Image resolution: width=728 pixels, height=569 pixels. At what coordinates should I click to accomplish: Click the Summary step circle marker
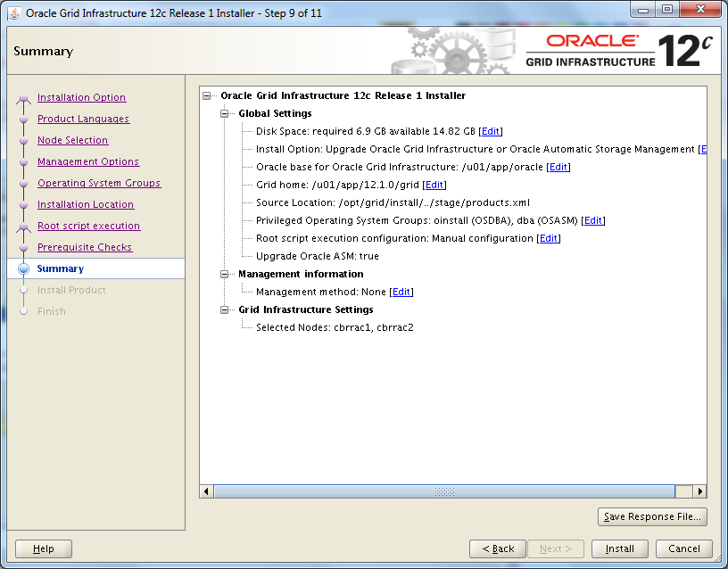tap(24, 268)
